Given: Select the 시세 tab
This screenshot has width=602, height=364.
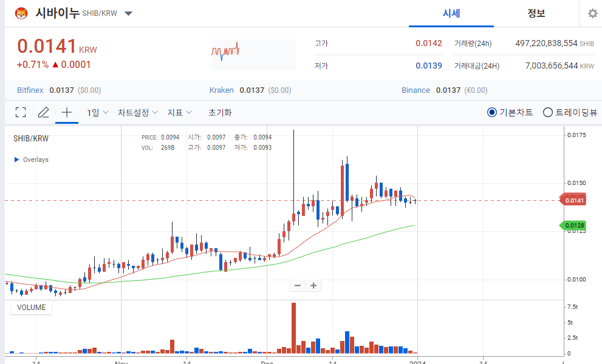Looking at the screenshot, I should point(451,13).
